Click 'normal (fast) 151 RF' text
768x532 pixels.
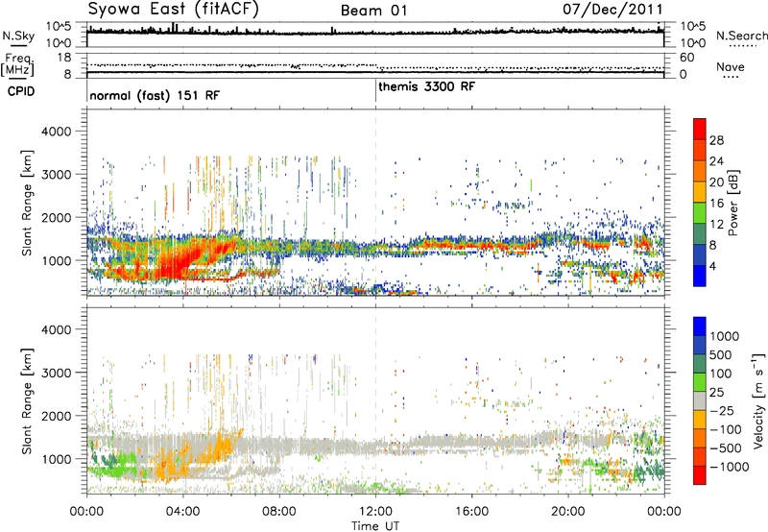point(155,95)
